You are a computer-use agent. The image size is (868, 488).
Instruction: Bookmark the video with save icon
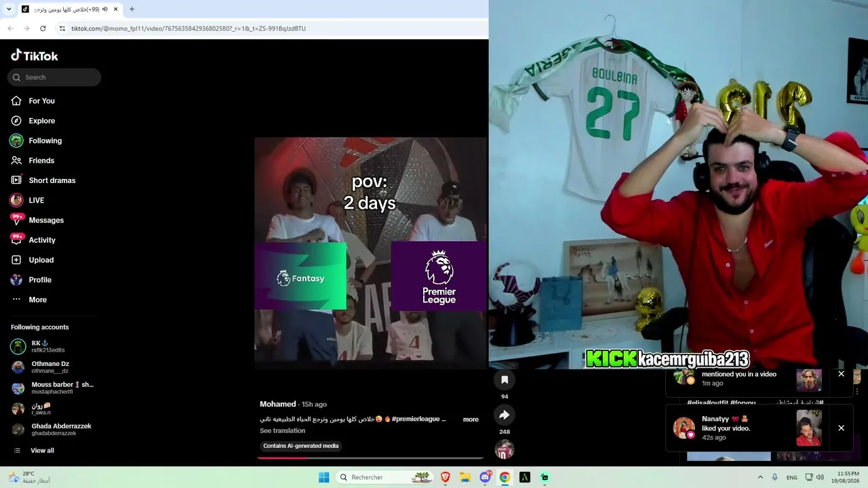click(x=505, y=380)
